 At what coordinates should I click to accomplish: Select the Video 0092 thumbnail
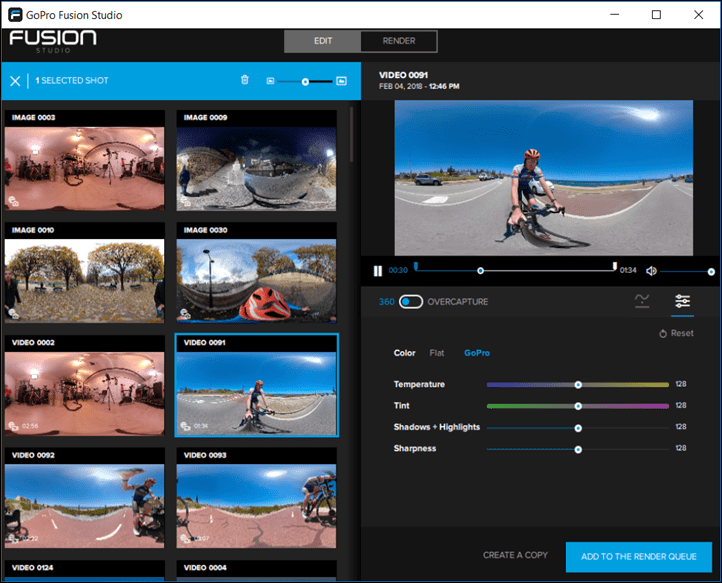[84, 497]
